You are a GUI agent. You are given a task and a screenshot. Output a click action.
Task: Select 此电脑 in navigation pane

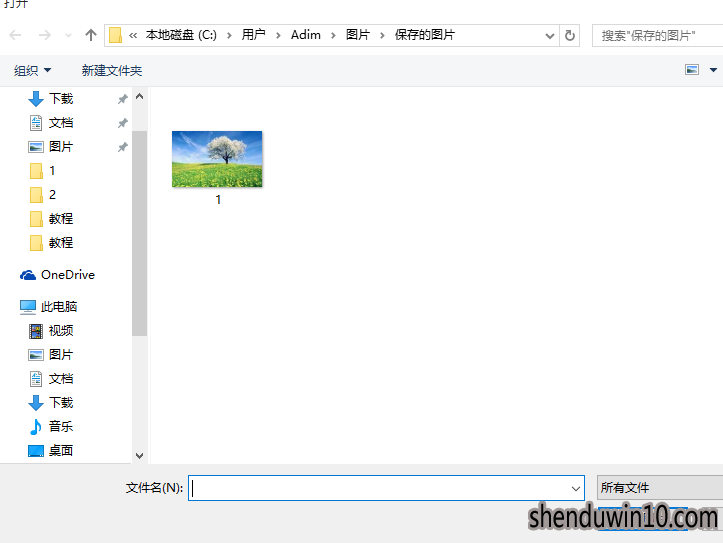(48, 307)
